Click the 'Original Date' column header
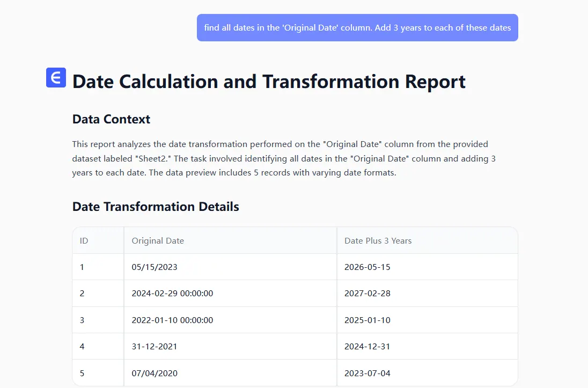Viewport: 588px width, 388px height. point(158,241)
